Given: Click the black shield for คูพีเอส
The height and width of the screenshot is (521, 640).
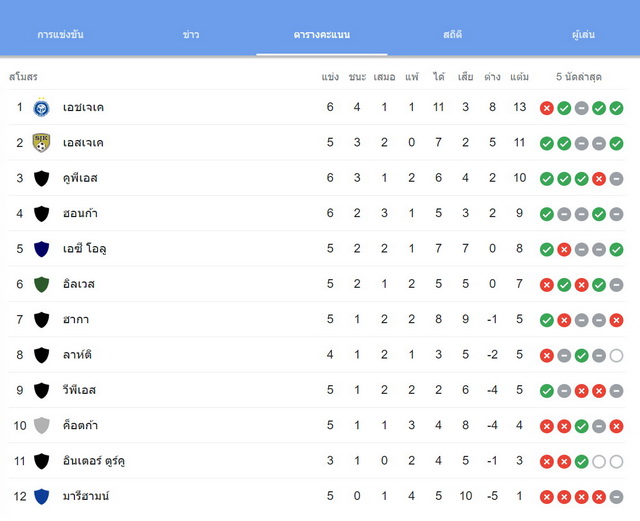Looking at the screenshot, I should coord(41,178).
